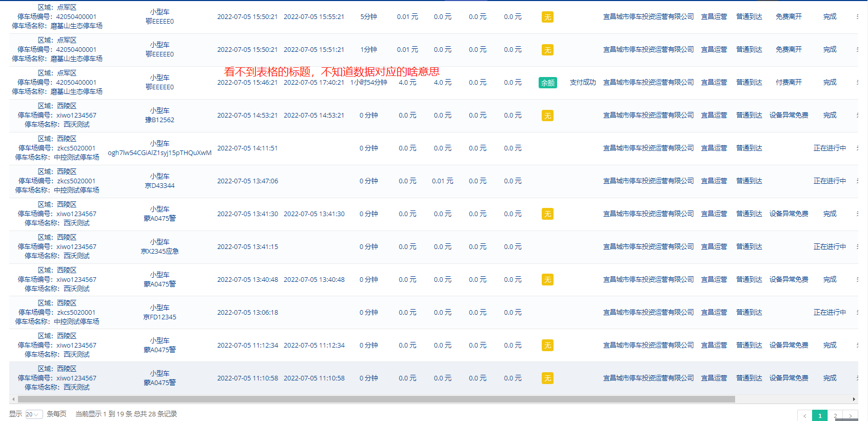
Task: Click the horizontal scrollbar's right arrow
Action: click(x=854, y=399)
